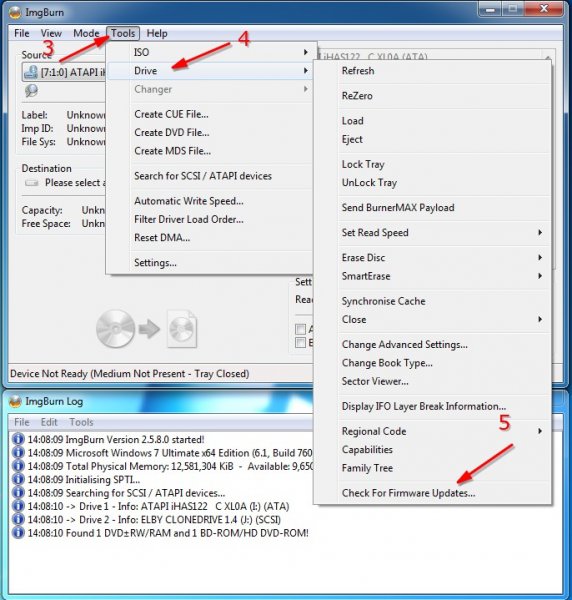
Task: Click the read disc to image button
Action: (147, 329)
